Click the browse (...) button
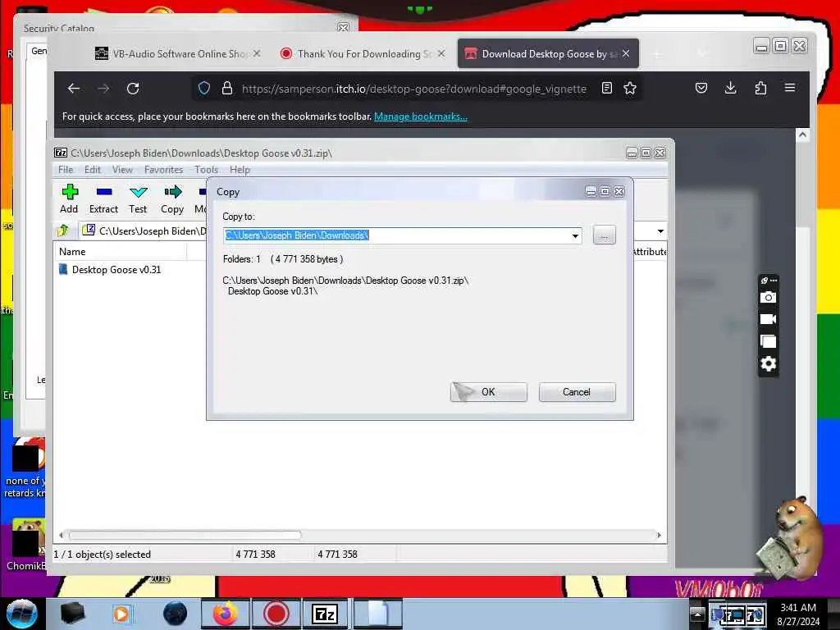The image size is (840, 630). 605,235
